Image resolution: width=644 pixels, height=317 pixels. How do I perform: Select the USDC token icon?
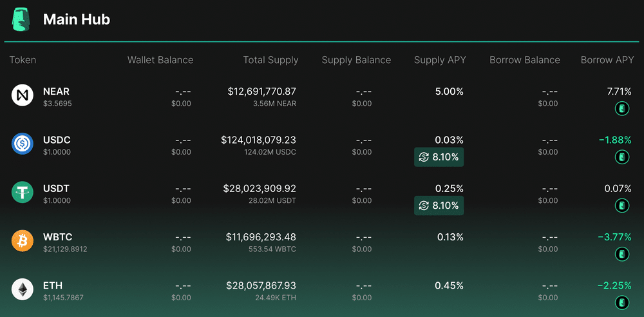(x=22, y=144)
